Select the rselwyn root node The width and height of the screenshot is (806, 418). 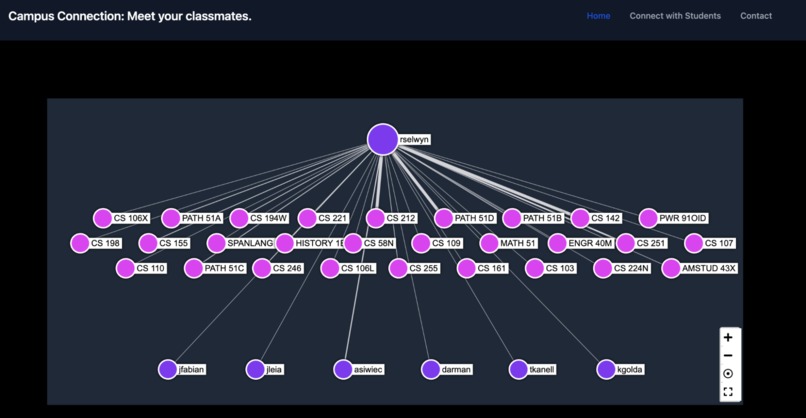tap(382, 139)
